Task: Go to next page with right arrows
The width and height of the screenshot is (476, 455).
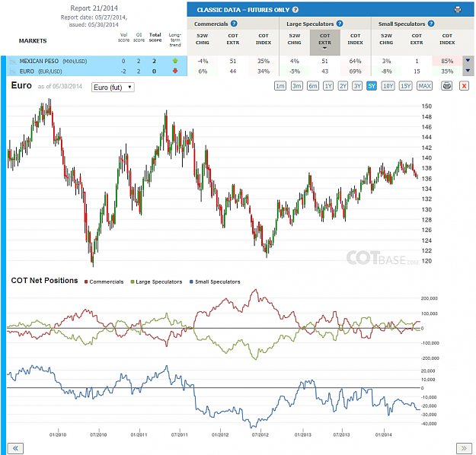Action: [464, 448]
